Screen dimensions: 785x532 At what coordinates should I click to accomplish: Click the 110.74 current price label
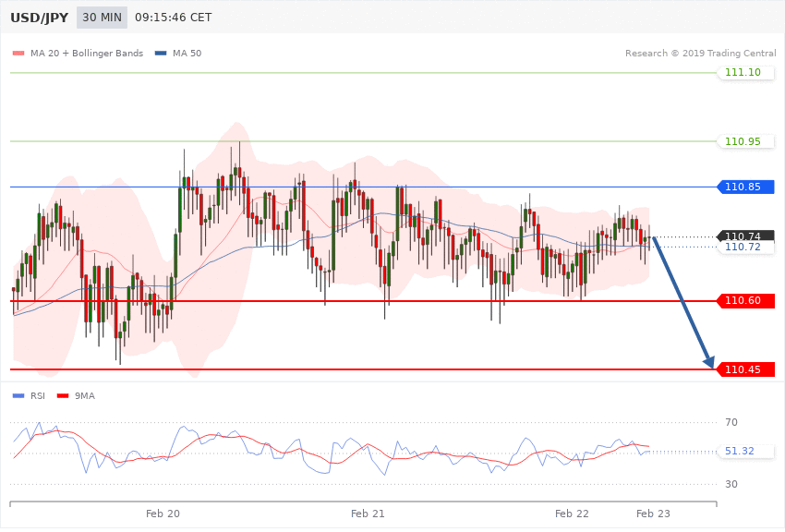click(746, 236)
